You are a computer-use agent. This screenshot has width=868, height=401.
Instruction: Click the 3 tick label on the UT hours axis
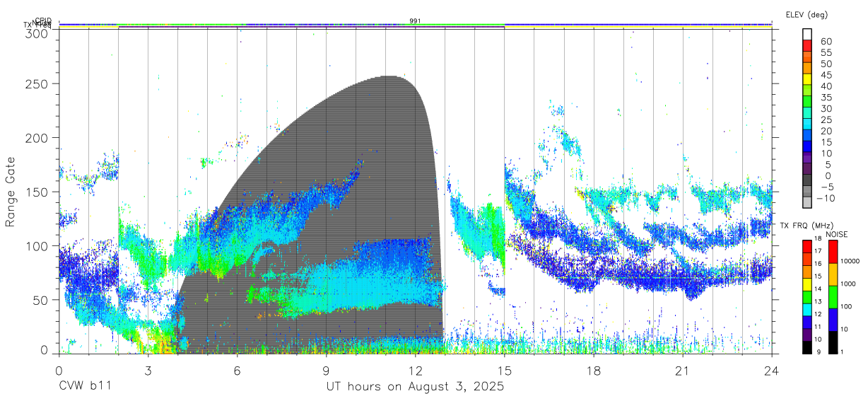coord(148,371)
